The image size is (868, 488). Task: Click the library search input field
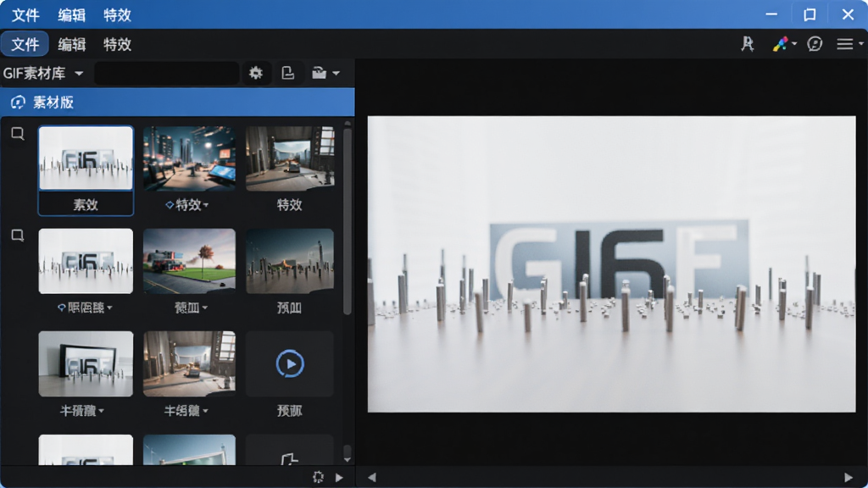coord(167,73)
